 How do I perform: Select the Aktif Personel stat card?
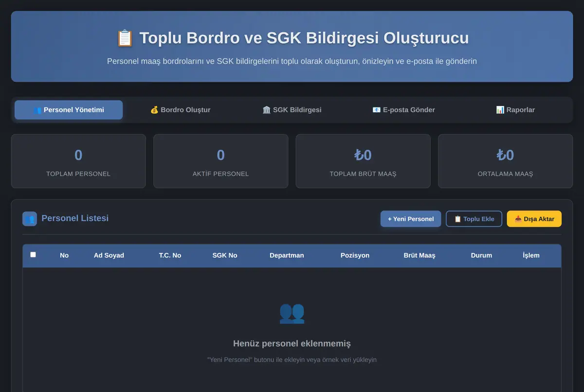tap(221, 161)
